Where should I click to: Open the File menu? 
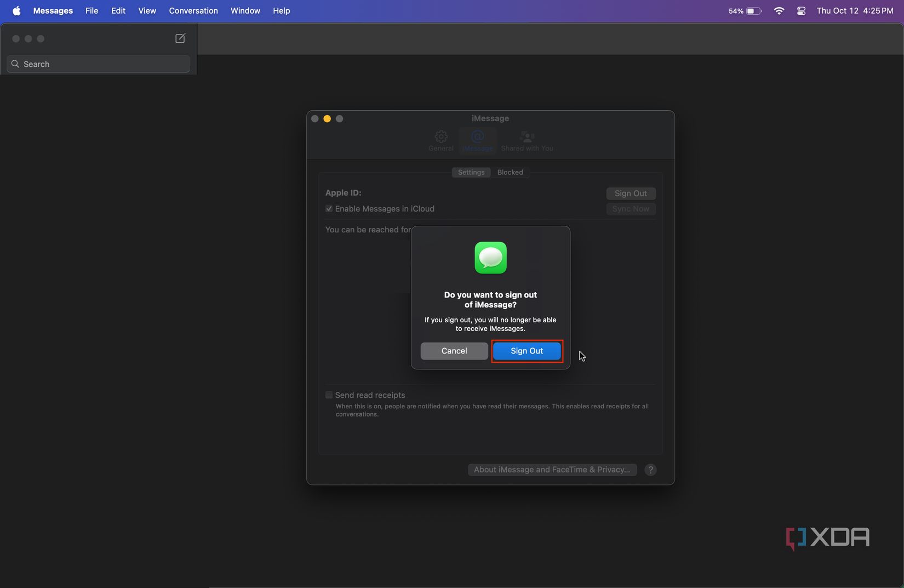92,10
